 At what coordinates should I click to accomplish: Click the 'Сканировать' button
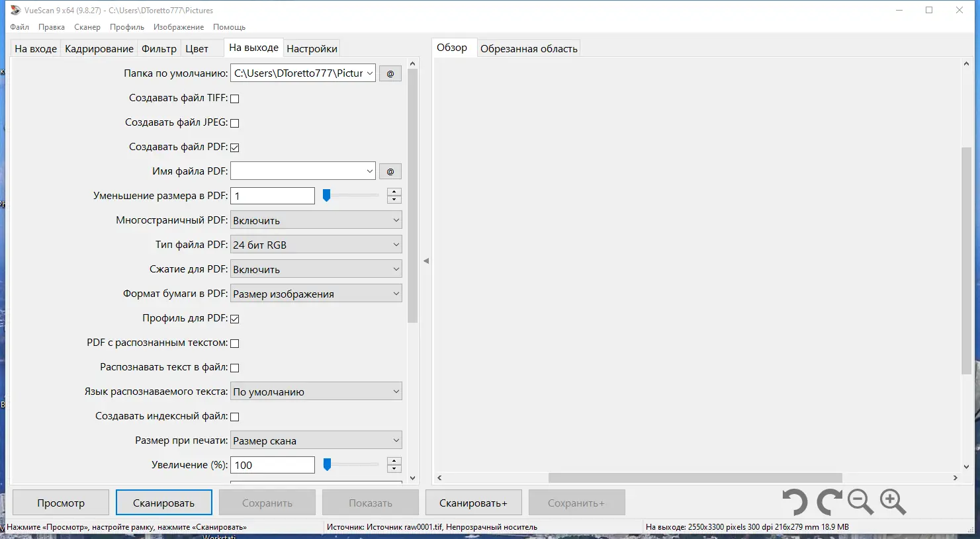tap(164, 503)
